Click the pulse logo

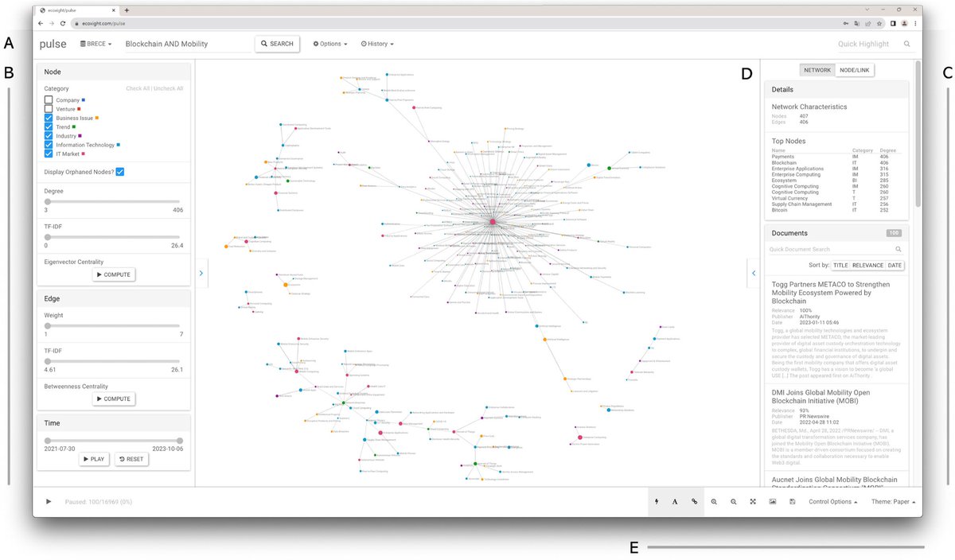tap(53, 44)
